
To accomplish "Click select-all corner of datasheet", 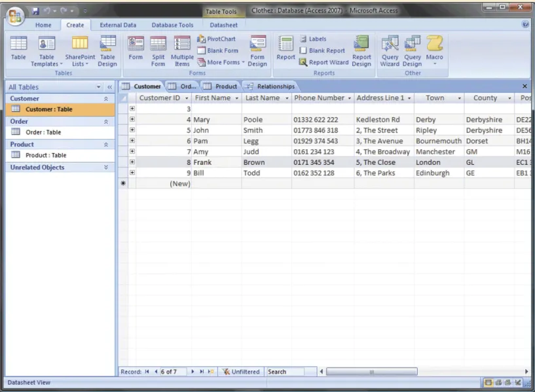I will (123, 98).
